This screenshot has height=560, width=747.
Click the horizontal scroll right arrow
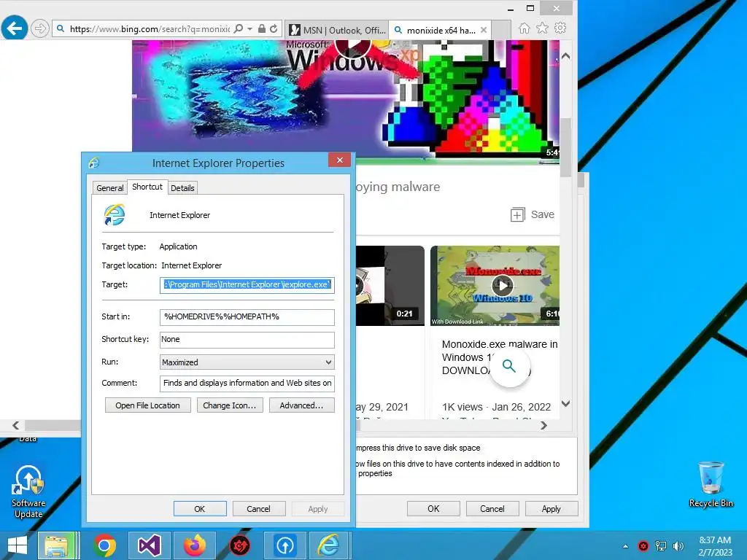coord(543,425)
